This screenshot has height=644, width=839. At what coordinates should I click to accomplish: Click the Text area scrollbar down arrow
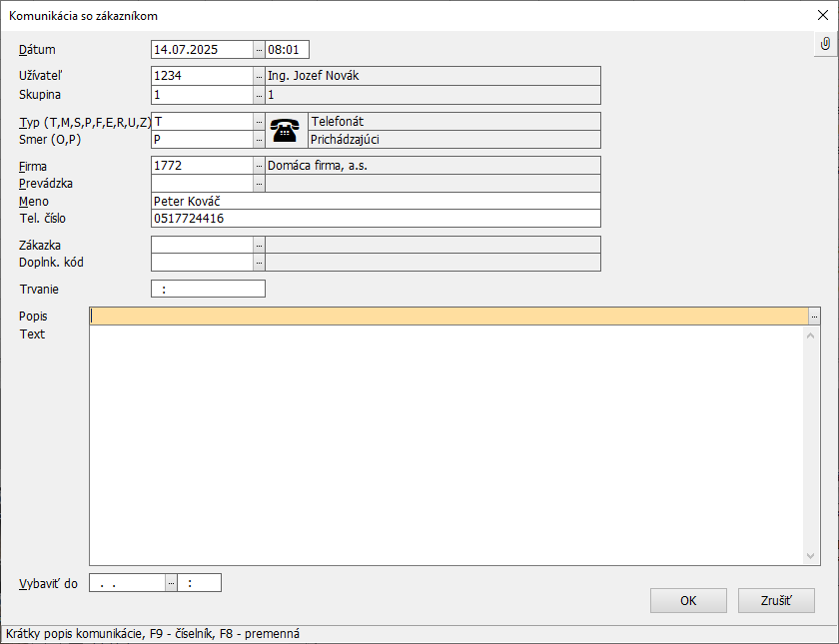(x=812, y=556)
